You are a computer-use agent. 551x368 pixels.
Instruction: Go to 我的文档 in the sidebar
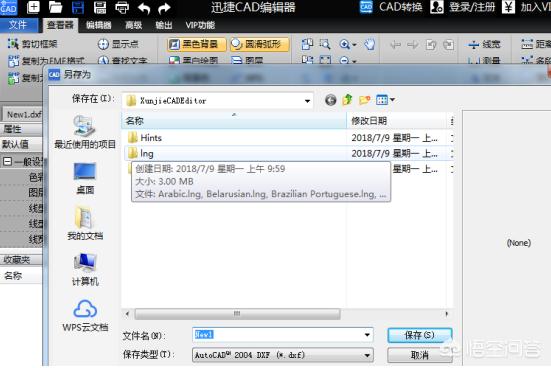85,224
